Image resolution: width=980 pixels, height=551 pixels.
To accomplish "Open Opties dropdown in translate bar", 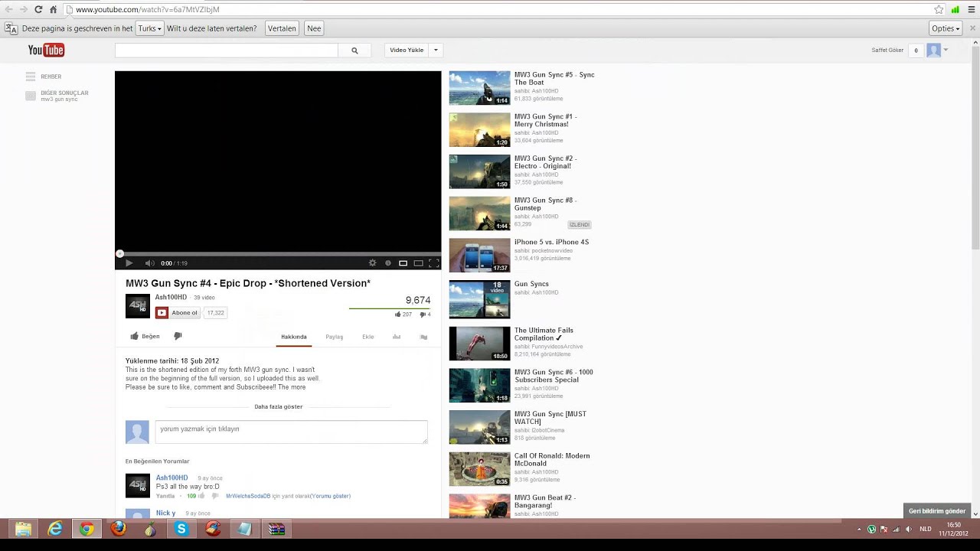I will point(946,28).
